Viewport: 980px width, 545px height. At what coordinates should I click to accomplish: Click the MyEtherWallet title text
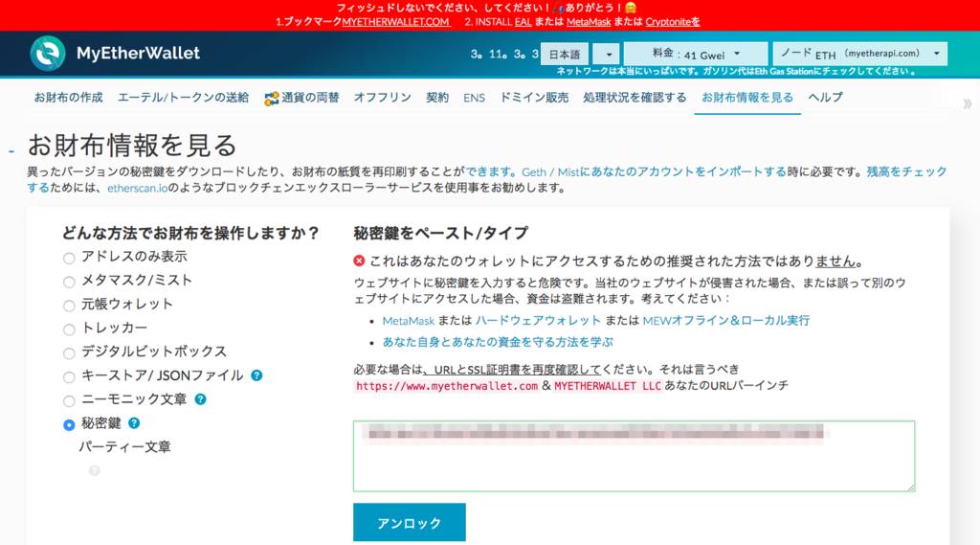coord(138,54)
